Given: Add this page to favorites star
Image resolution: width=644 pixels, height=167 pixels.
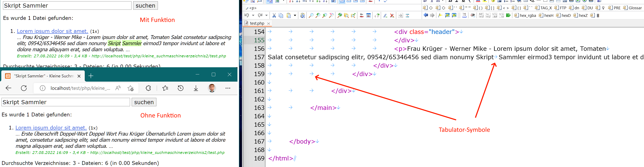Looking at the screenshot, I should click(x=130, y=88).
